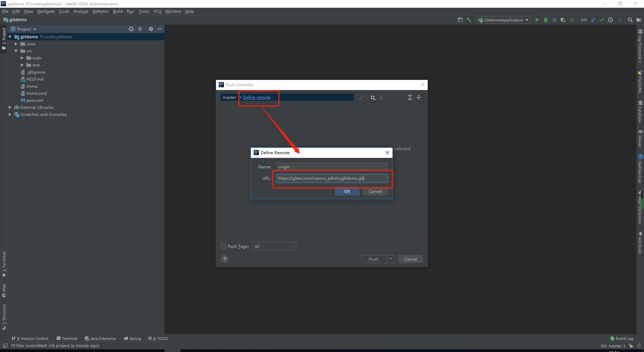
Task: Open the Build menu
Action: [x=118, y=11]
